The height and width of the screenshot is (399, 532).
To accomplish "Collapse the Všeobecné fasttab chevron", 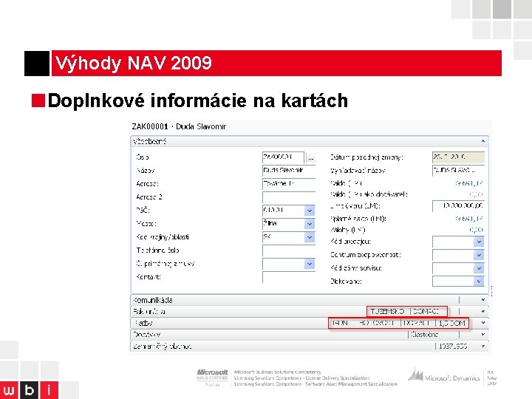I will (x=482, y=141).
